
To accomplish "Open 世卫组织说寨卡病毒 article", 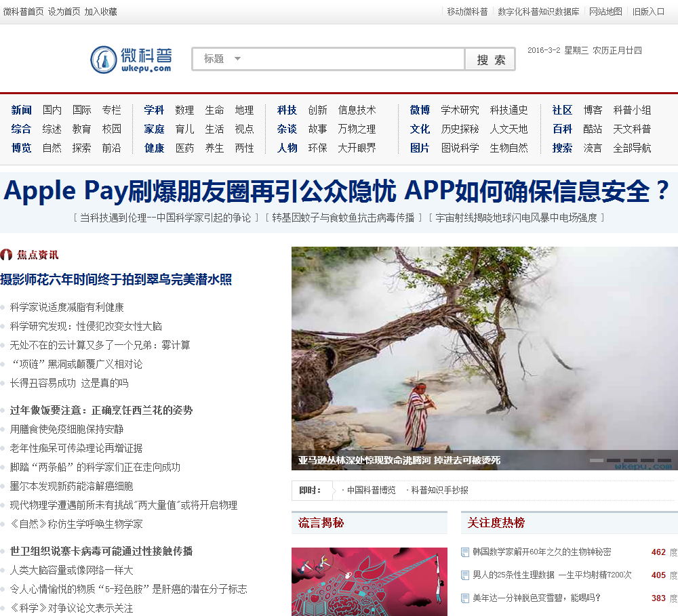I will 101,551.
